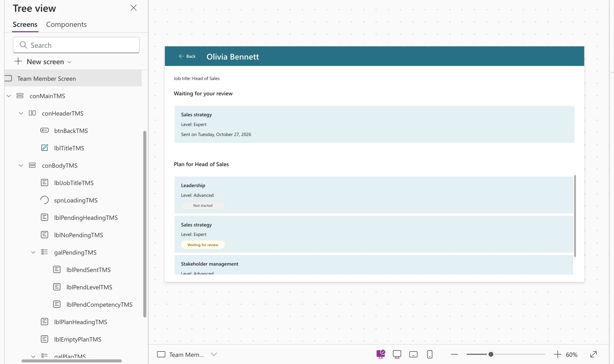Collapse the conBodyTMS container
The image size is (614, 364).
click(21, 165)
